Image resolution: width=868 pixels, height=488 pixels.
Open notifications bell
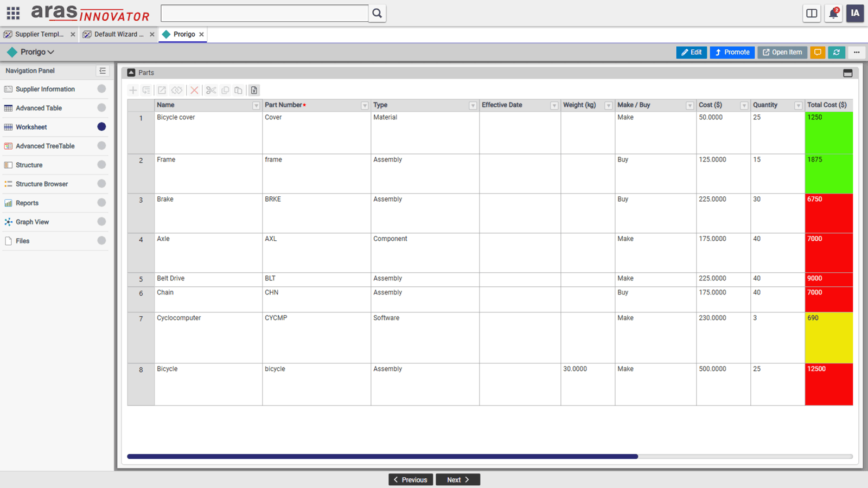coord(833,13)
